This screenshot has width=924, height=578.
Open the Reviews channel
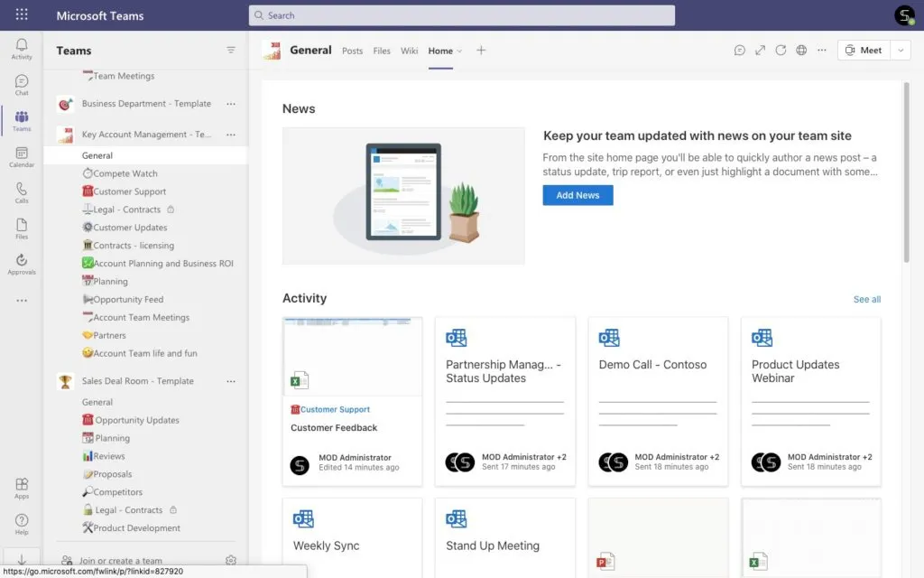click(x=109, y=456)
